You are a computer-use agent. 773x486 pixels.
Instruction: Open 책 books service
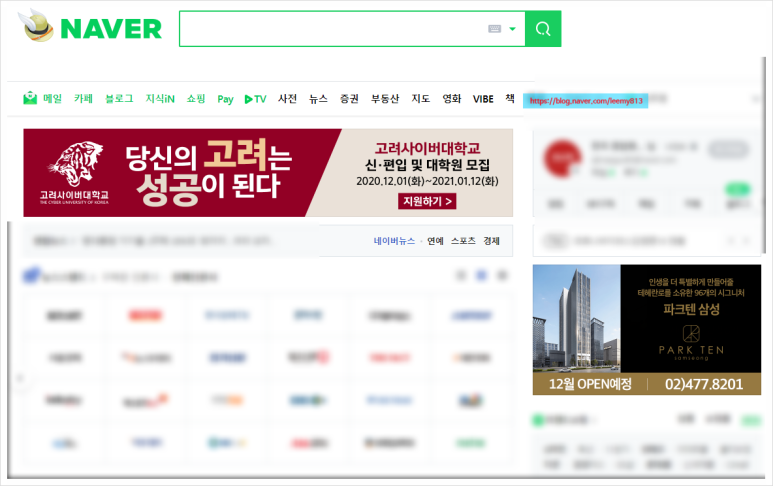coord(510,99)
